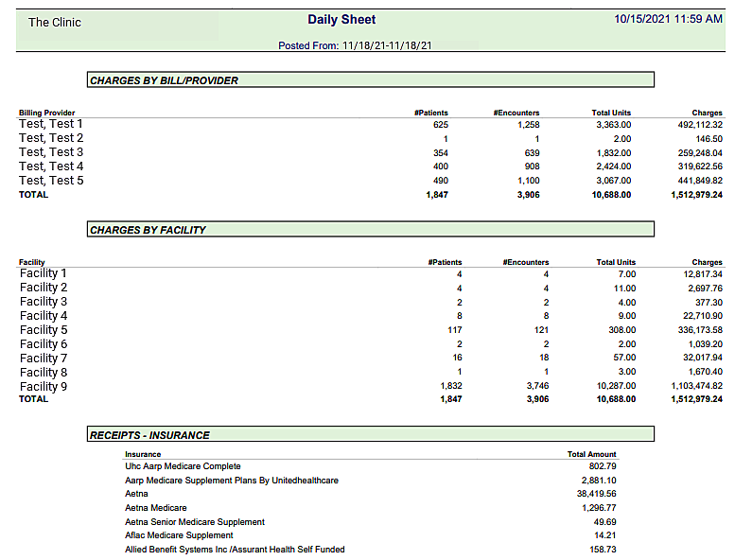Click the Posted From date range

pyautogui.click(x=356, y=45)
